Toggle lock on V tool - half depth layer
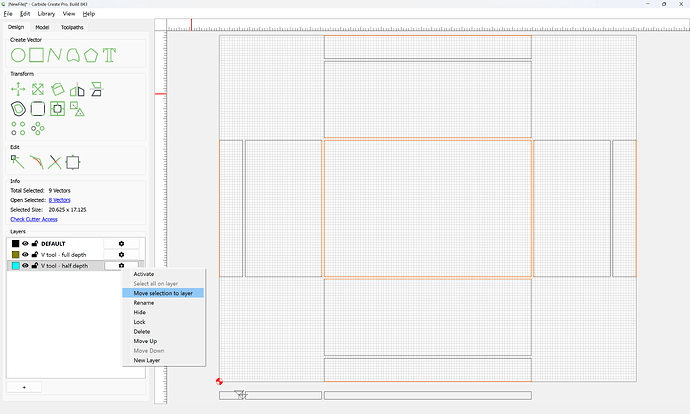The width and height of the screenshot is (690, 414). 35,265
